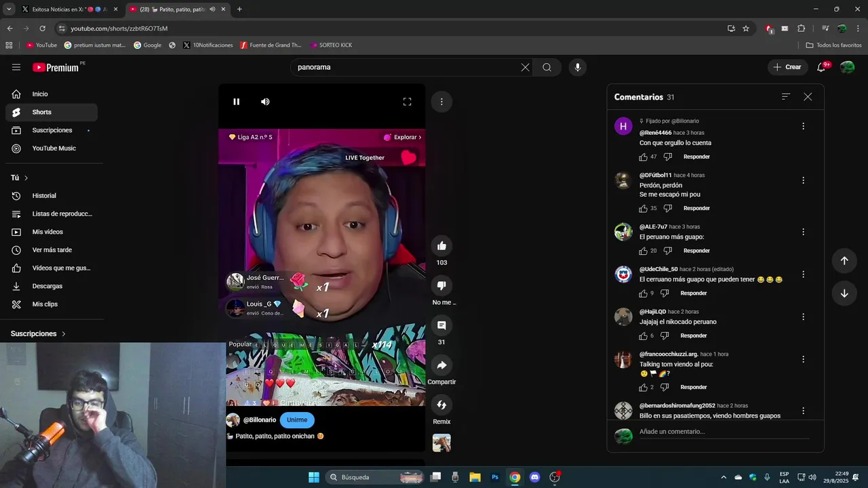Dislike the Short with thumbs down
Viewport: 868px width, 488px height.
coord(441,285)
